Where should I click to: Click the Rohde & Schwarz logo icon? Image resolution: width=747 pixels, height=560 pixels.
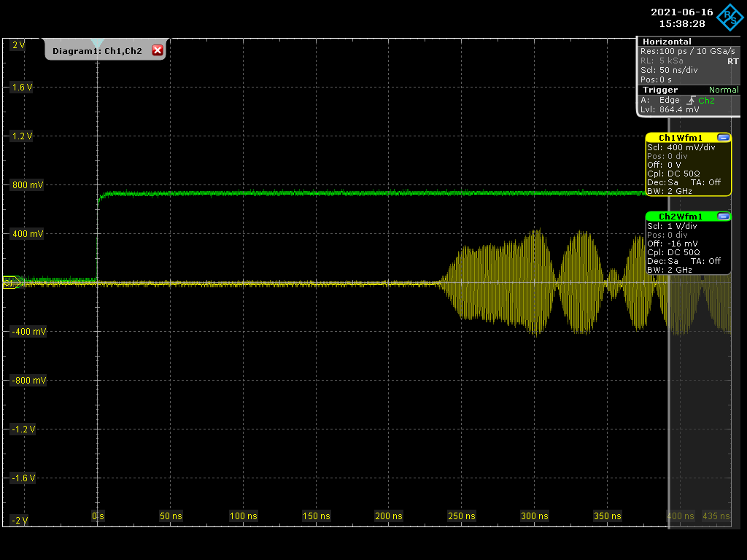tap(727, 18)
